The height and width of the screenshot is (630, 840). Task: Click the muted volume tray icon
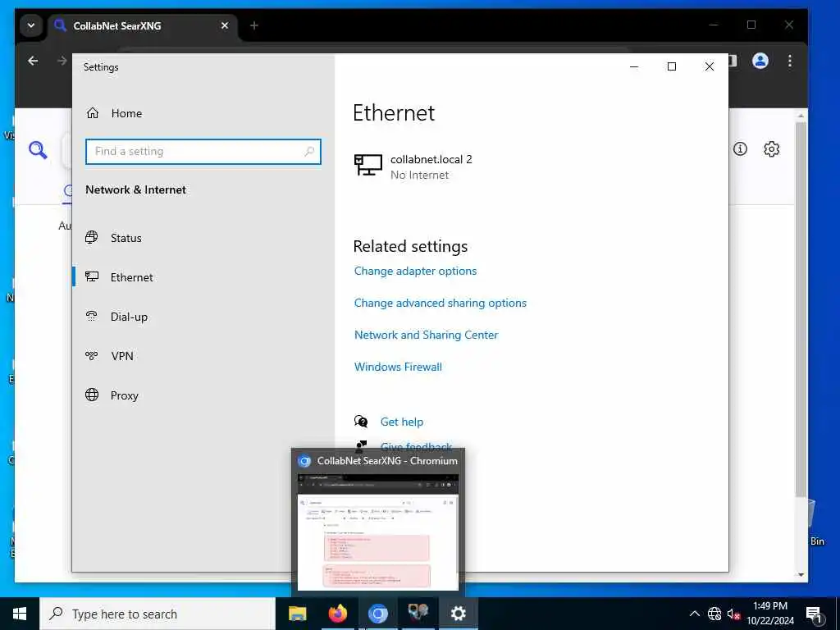pos(733,614)
